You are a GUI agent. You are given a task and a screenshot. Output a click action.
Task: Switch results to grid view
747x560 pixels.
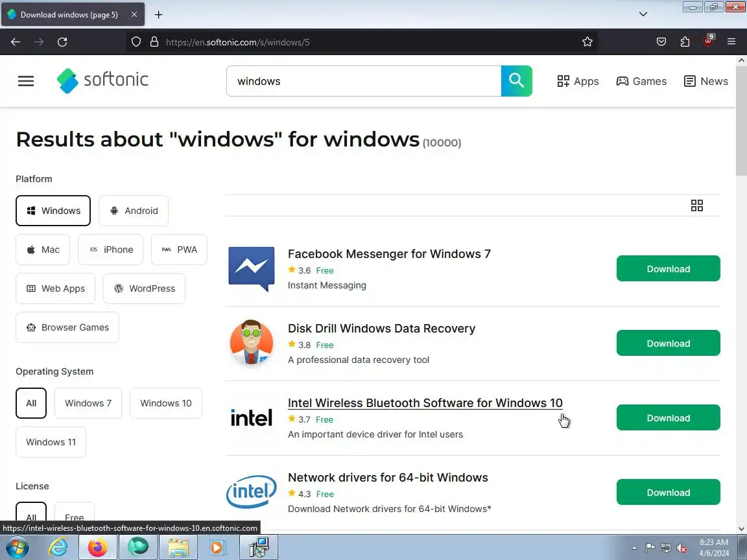click(697, 205)
